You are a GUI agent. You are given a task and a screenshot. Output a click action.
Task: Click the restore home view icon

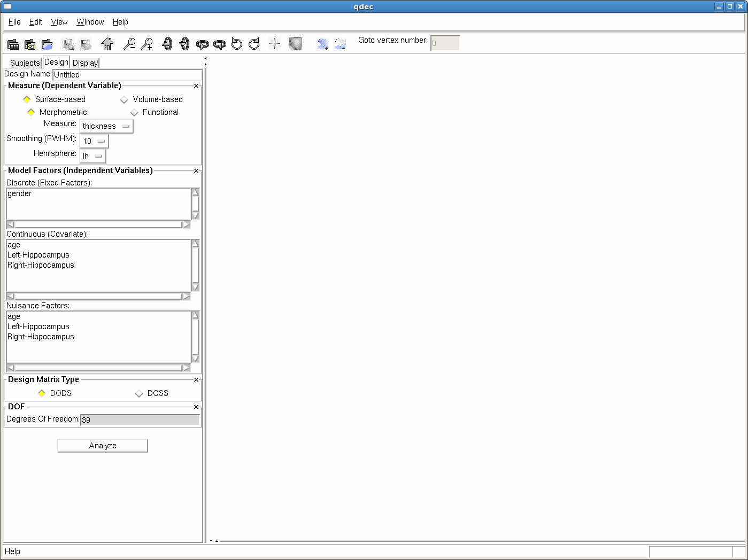click(107, 44)
